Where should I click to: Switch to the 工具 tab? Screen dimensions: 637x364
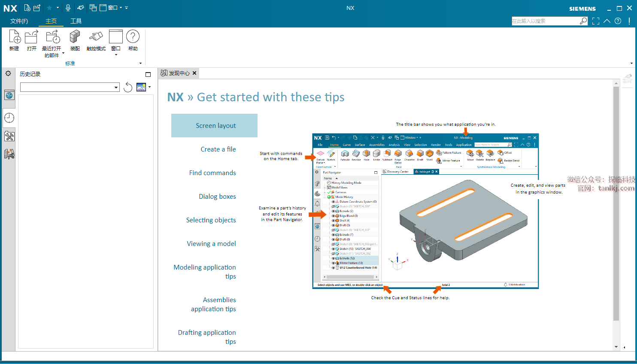coord(76,21)
